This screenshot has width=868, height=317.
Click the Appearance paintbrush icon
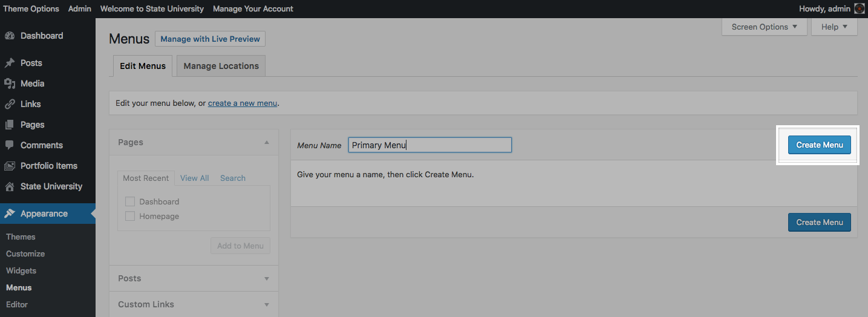tap(10, 214)
